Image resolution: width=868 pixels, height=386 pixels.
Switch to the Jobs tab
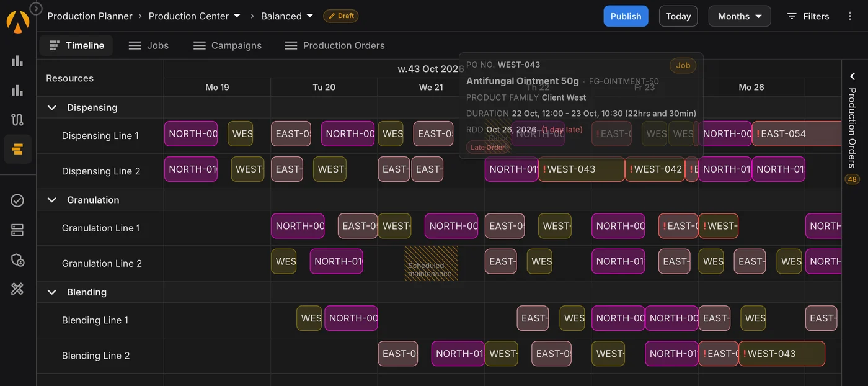148,45
